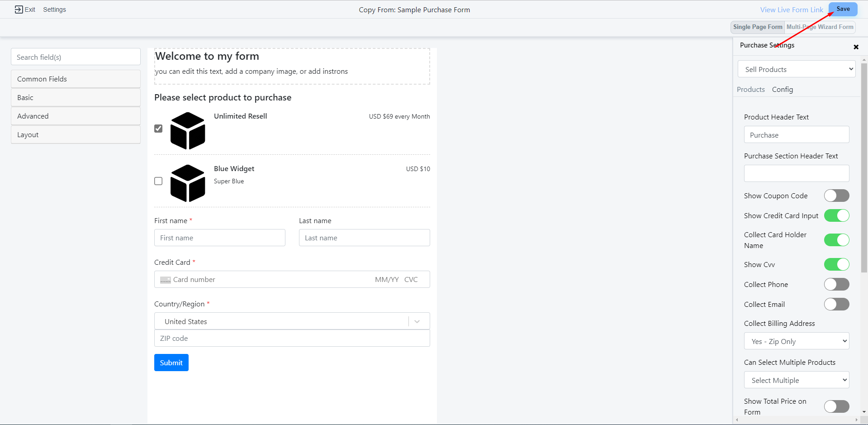
Task: Turn off Show Credit Card Input toggle
Action: pyautogui.click(x=836, y=216)
